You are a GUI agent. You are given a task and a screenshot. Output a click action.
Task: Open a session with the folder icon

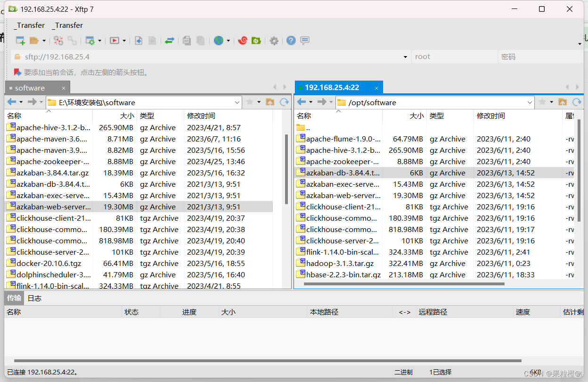tap(32, 41)
